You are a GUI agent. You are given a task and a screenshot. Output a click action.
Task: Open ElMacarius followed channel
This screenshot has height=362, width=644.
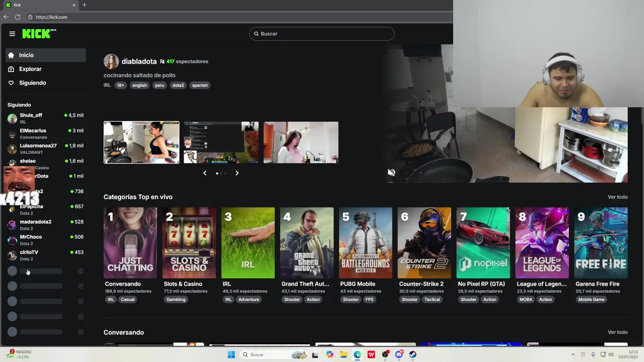click(x=45, y=133)
